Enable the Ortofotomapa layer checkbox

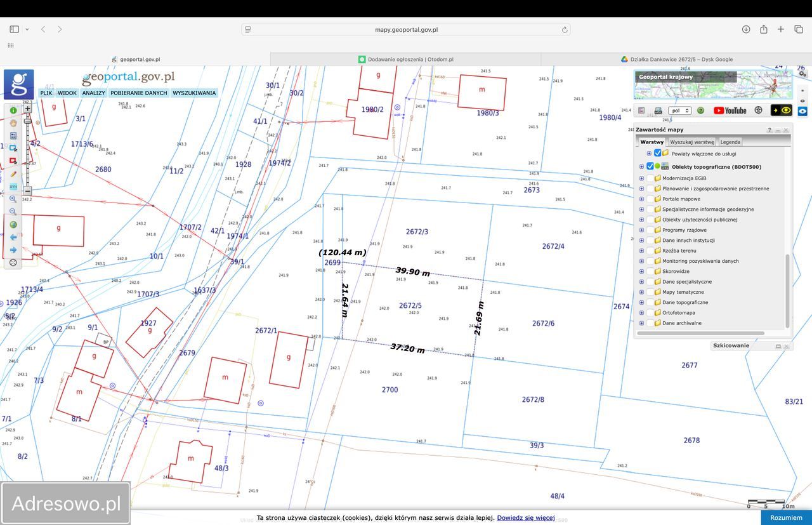tap(650, 313)
